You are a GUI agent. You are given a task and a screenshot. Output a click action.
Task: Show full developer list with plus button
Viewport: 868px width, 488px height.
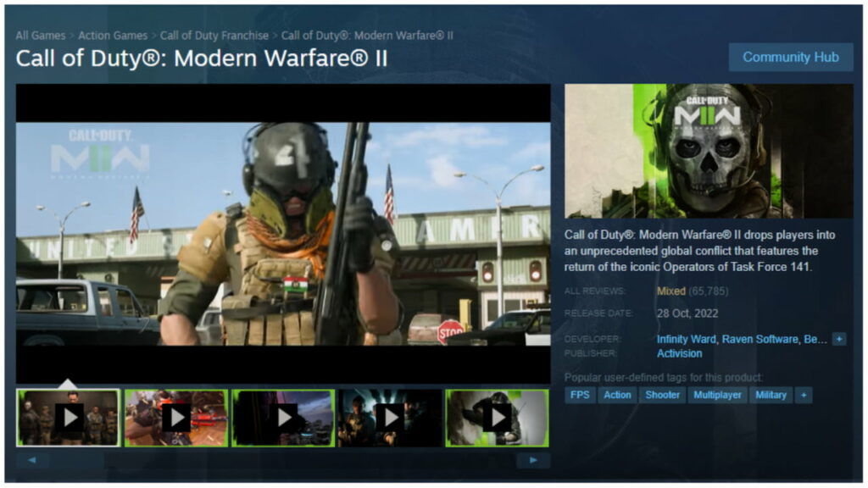click(x=839, y=339)
